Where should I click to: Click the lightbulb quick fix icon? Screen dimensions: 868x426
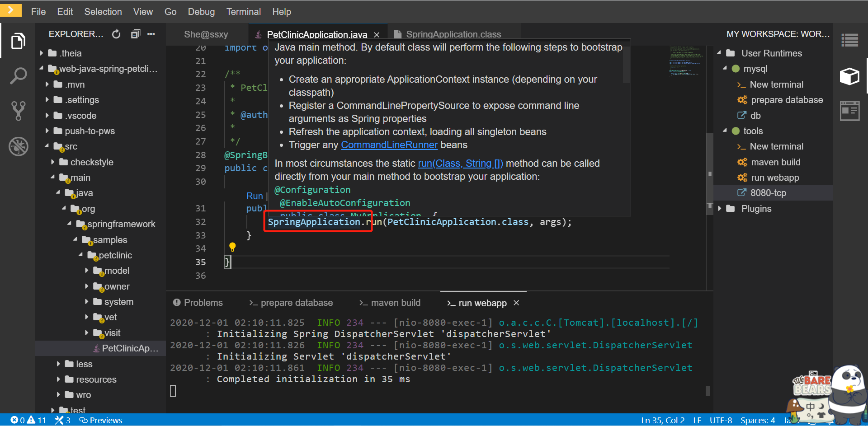tap(232, 247)
